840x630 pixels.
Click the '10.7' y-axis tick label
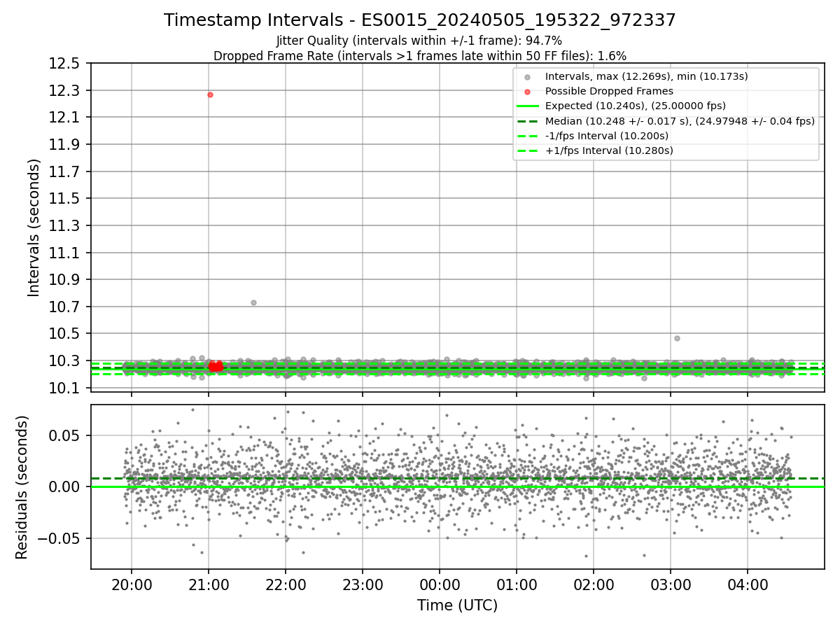tap(66, 307)
